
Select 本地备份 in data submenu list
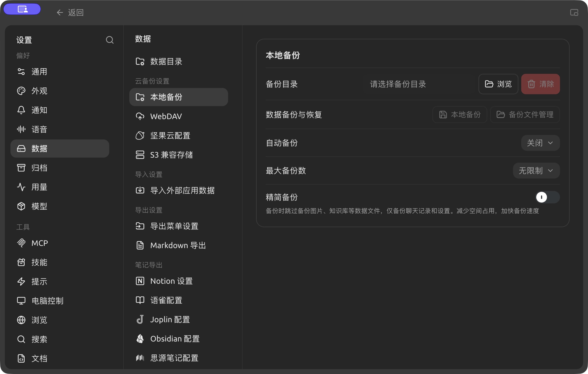[179, 97]
